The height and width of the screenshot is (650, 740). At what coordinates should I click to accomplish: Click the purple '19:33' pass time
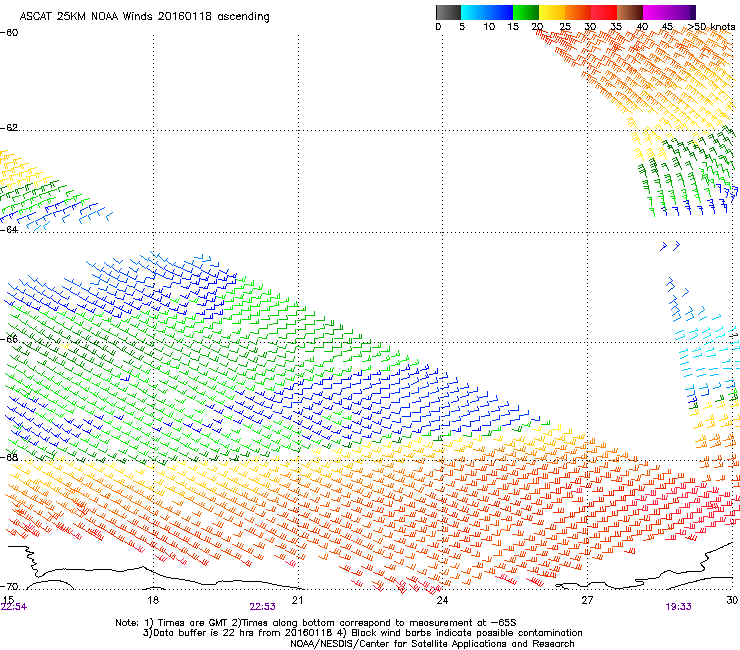(679, 607)
